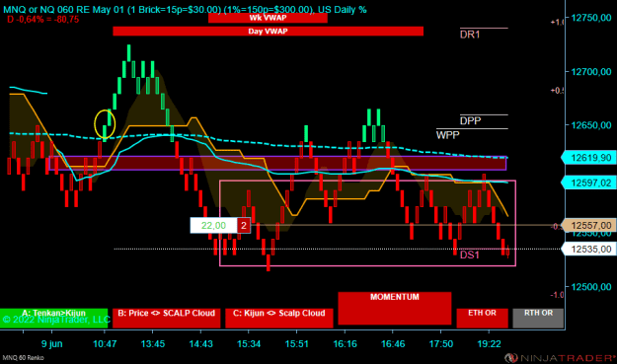Click the 9 jun date label
The image size is (617, 364).
[52, 344]
